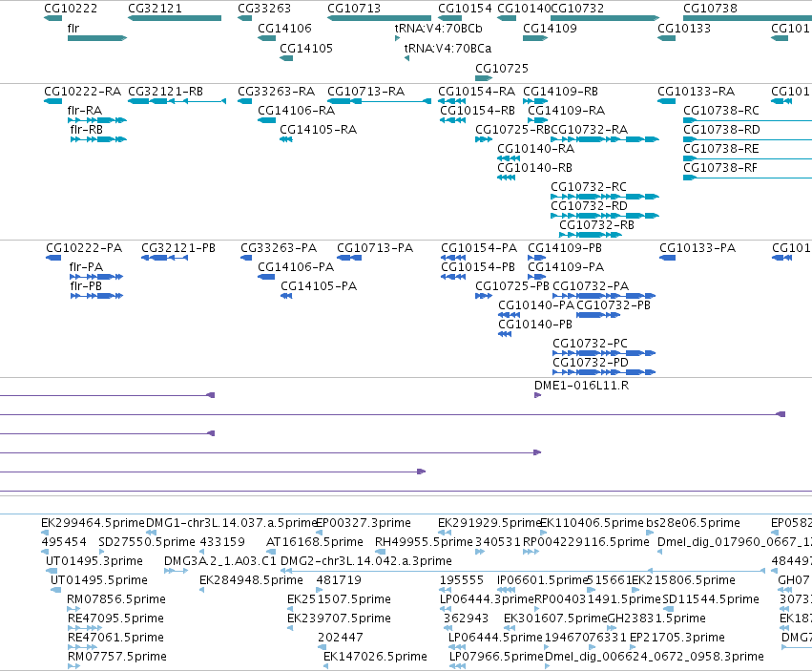
Task: Select transcript CG10140-RB
Action: click(535, 168)
